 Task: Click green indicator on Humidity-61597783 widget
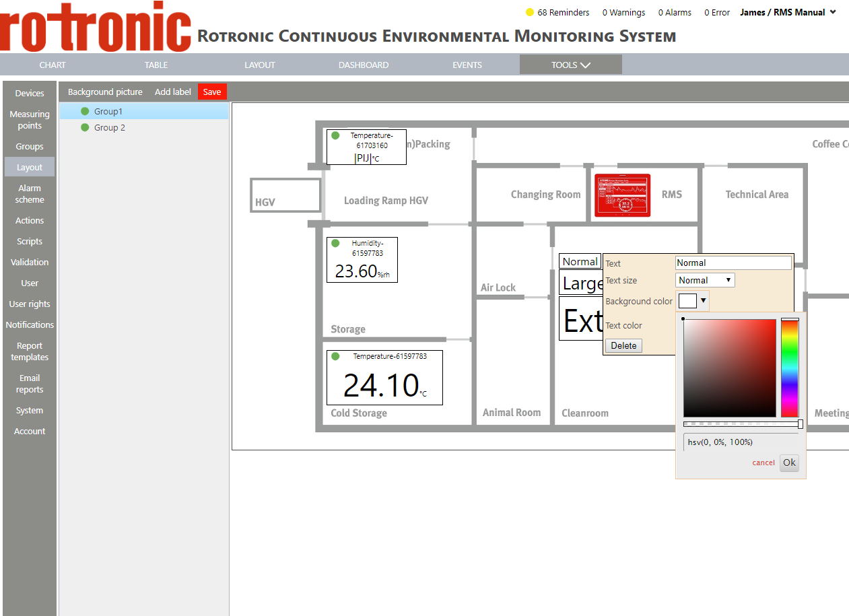click(x=335, y=243)
